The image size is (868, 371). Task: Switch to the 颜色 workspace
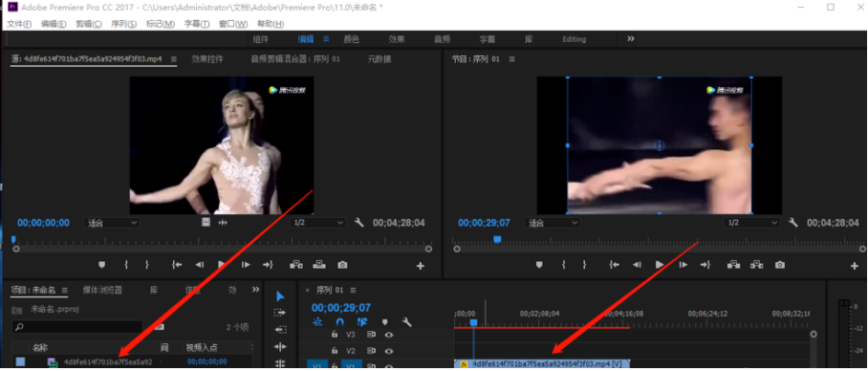[x=352, y=39]
